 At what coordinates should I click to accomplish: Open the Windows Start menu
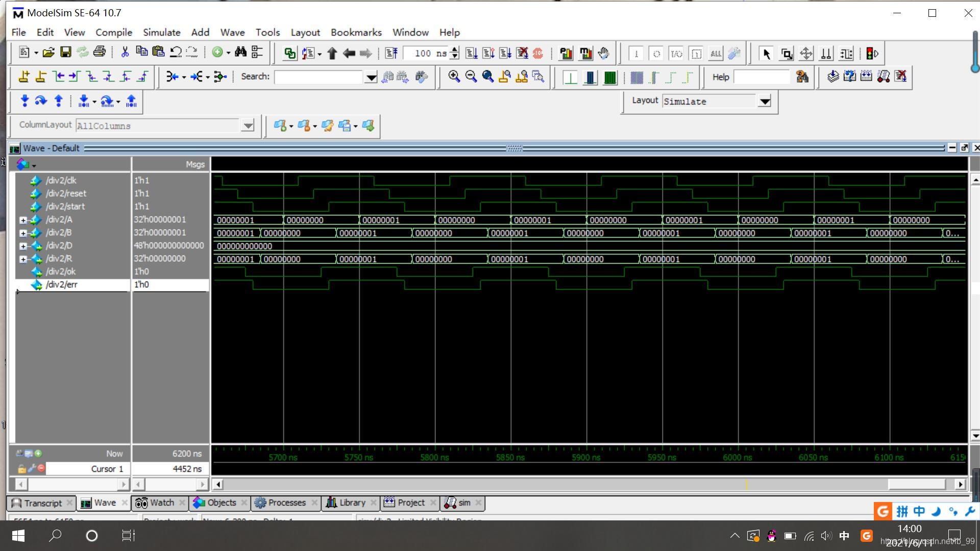18,536
